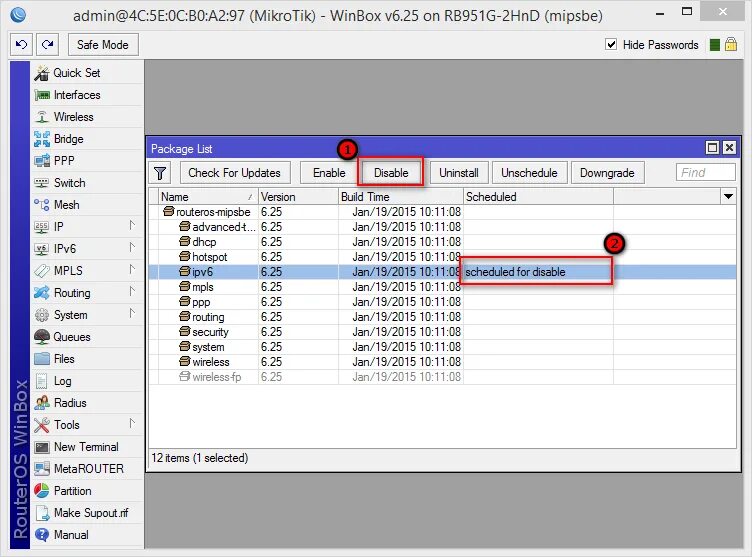The width and height of the screenshot is (752, 557).
Task: Select the security package row
Action: [442, 332]
